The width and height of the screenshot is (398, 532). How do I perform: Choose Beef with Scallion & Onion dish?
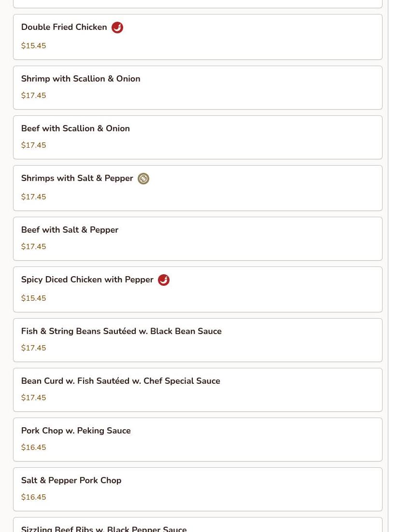pos(75,128)
